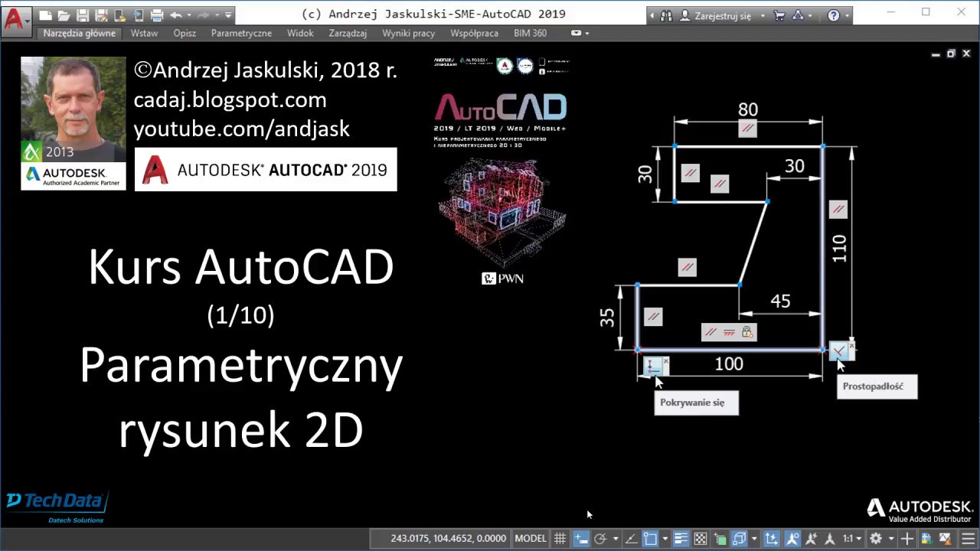
Task: Click the Open file folder icon
Action: click(x=64, y=15)
